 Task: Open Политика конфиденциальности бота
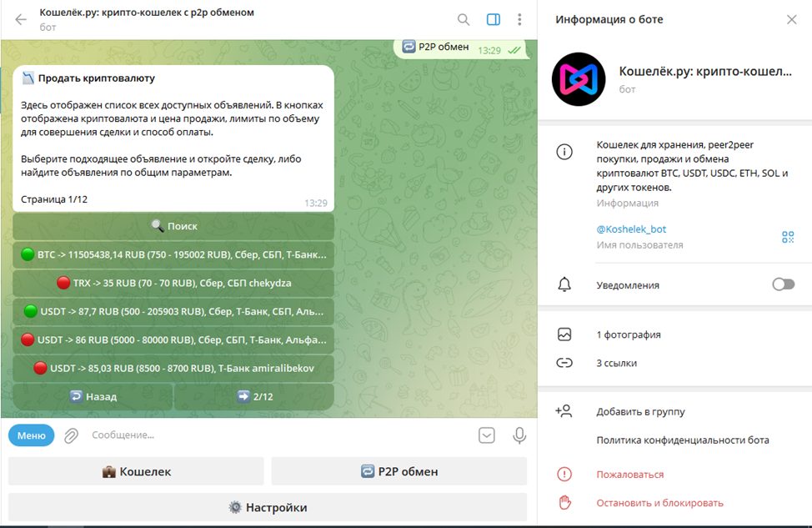(x=683, y=440)
